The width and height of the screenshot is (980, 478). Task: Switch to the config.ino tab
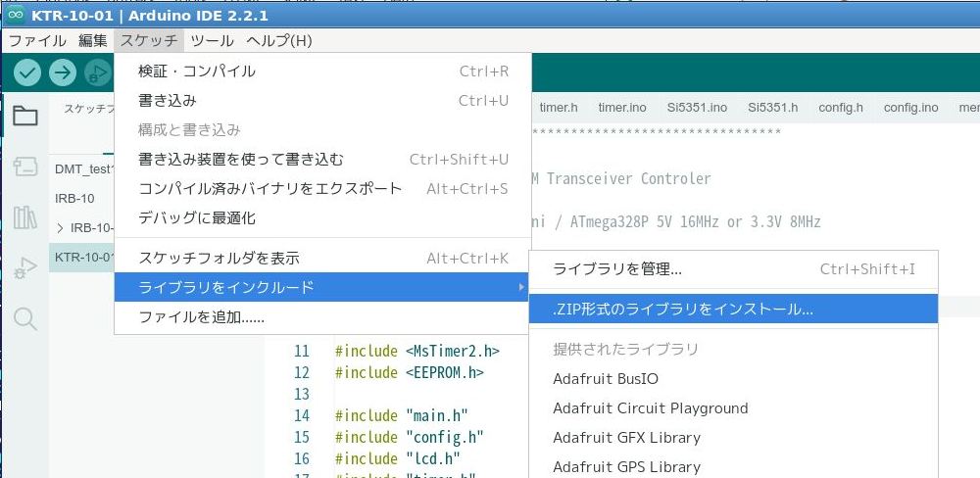(910, 108)
